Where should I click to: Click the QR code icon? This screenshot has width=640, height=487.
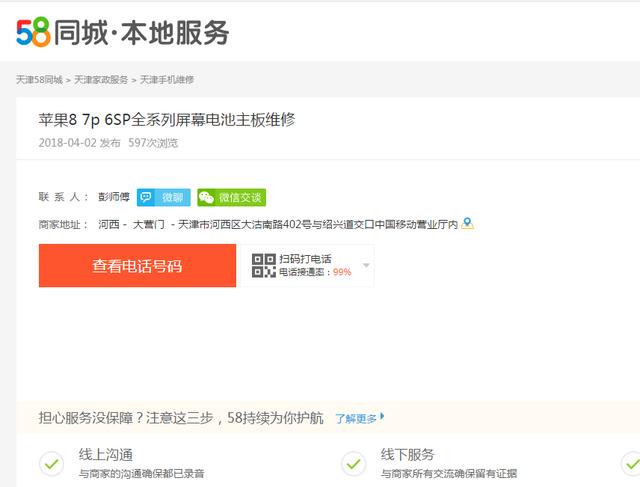coord(264,265)
